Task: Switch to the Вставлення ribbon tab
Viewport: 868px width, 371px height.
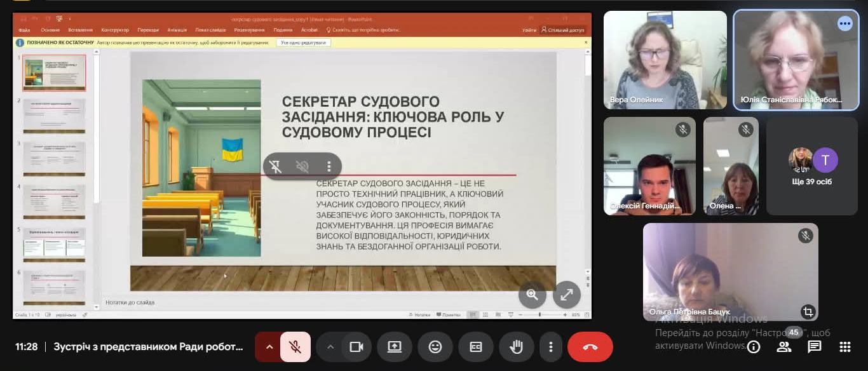Action: pos(81,30)
